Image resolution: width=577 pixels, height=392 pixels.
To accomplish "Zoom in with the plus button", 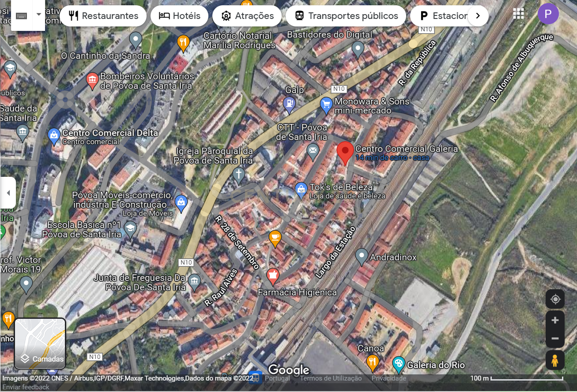I will pos(555,321).
